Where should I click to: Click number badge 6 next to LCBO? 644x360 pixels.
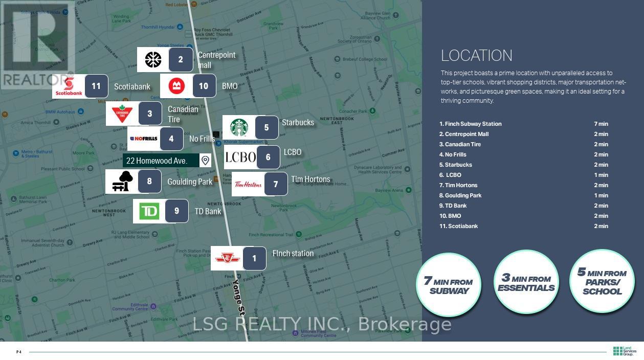tap(268, 157)
